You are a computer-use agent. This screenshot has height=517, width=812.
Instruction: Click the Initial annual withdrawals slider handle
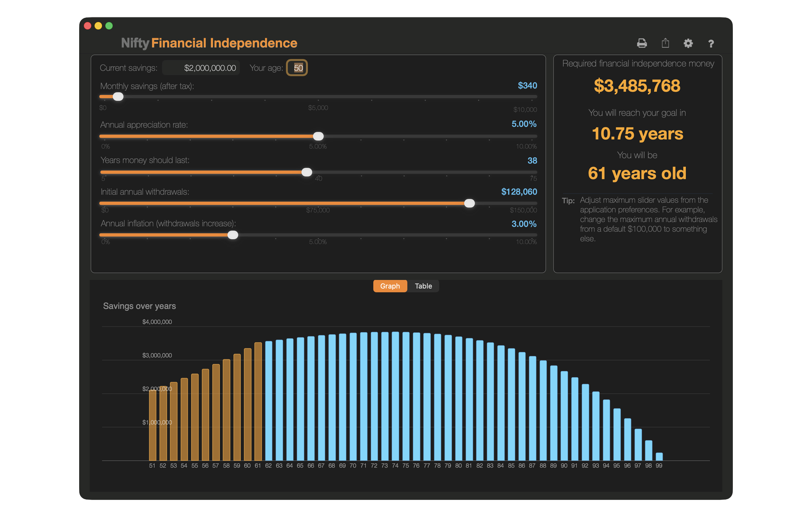(x=470, y=203)
